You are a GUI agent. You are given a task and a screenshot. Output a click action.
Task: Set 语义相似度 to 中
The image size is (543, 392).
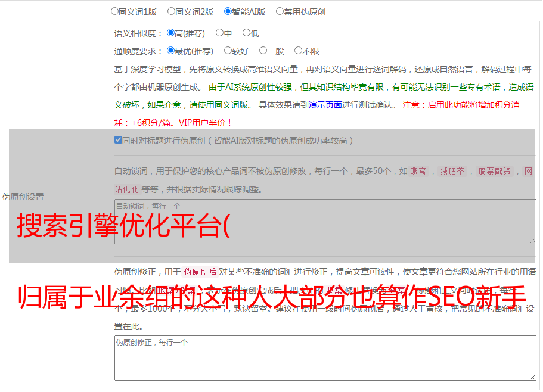coord(219,33)
